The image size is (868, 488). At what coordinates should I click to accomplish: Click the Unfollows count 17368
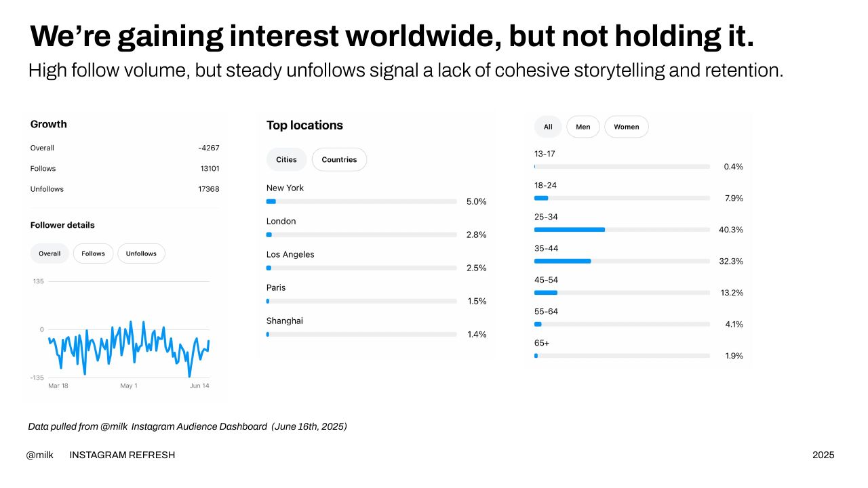pos(209,189)
